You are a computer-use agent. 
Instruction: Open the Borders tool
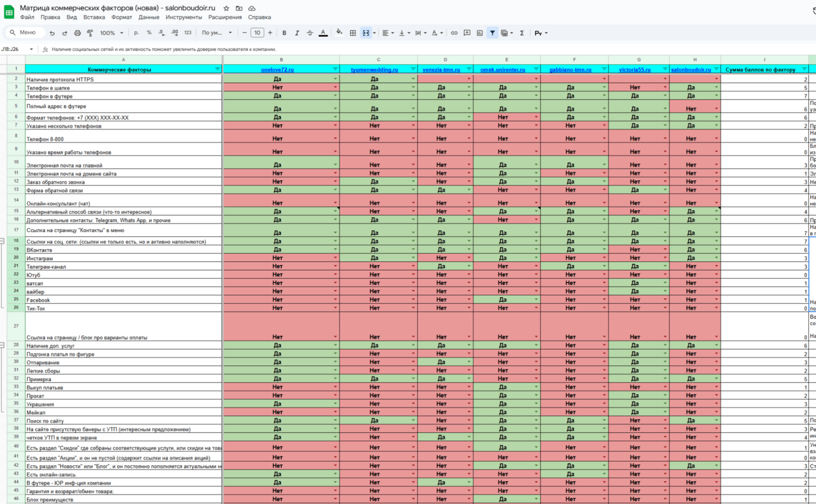[x=353, y=33]
